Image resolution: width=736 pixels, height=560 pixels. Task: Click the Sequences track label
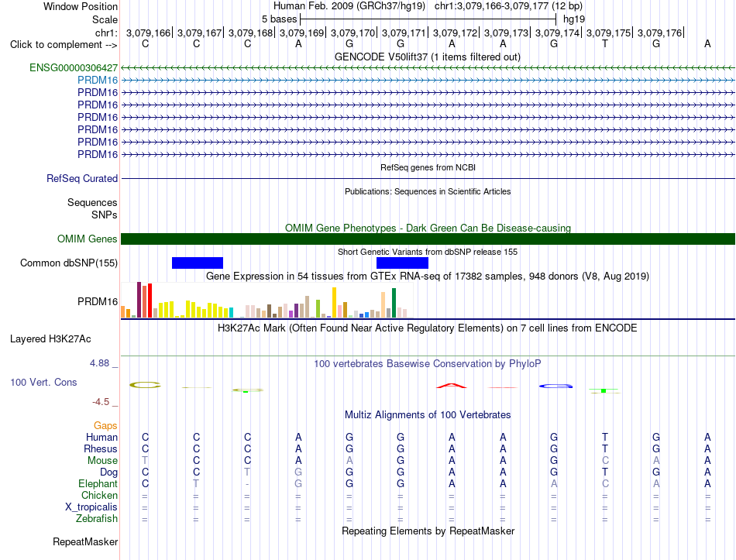point(92,202)
